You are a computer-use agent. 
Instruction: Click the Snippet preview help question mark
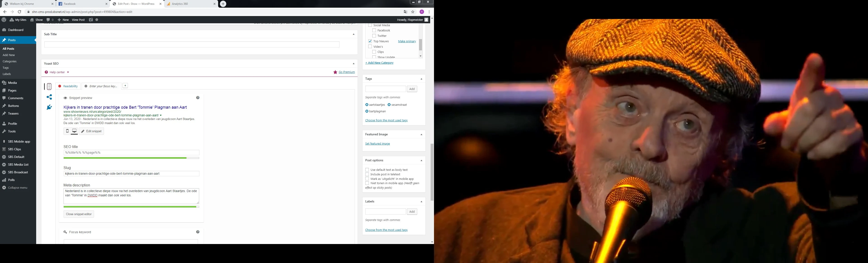(x=198, y=97)
